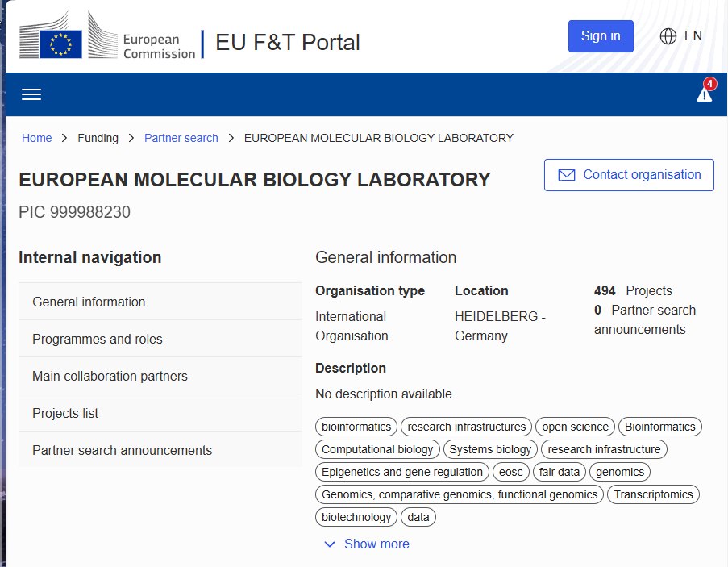Click the Transcriptomics keyword tag
The image size is (728, 567).
click(653, 494)
